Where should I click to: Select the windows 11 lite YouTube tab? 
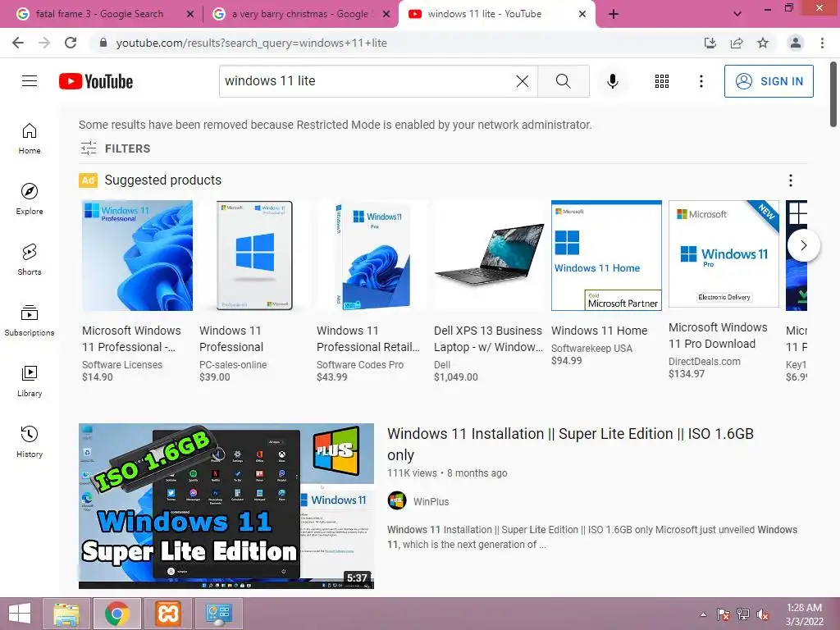(485, 14)
